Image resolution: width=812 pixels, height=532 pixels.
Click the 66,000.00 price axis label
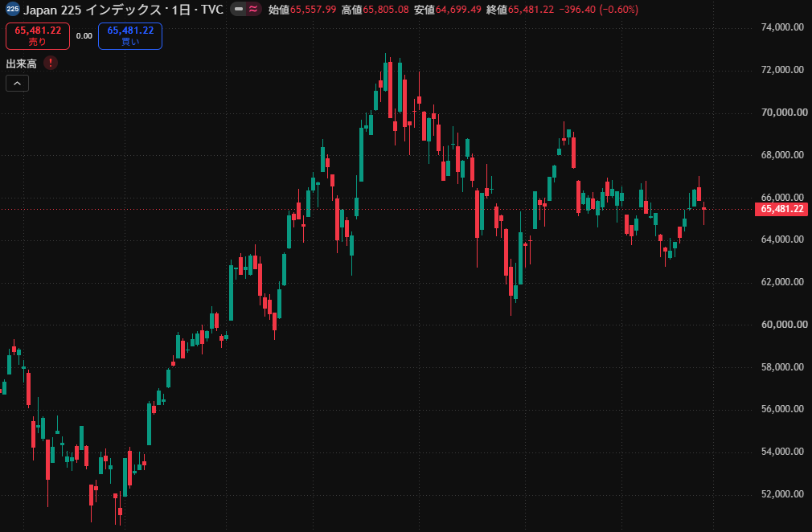tap(782, 197)
